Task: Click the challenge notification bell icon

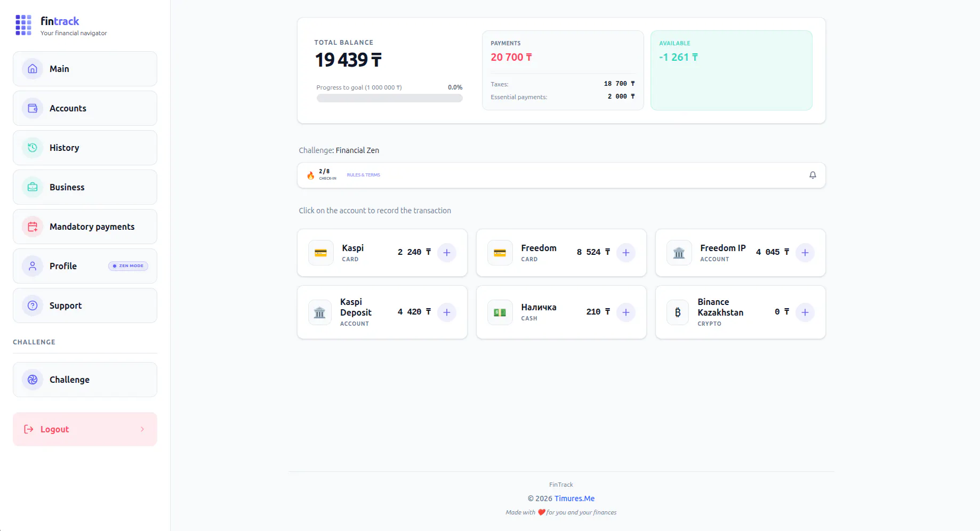Action: pos(813,175)
